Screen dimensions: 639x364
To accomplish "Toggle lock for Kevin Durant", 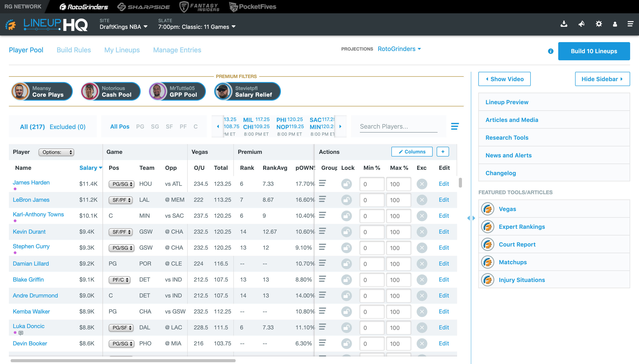I will pyautogui.click(x=346, y=232).
